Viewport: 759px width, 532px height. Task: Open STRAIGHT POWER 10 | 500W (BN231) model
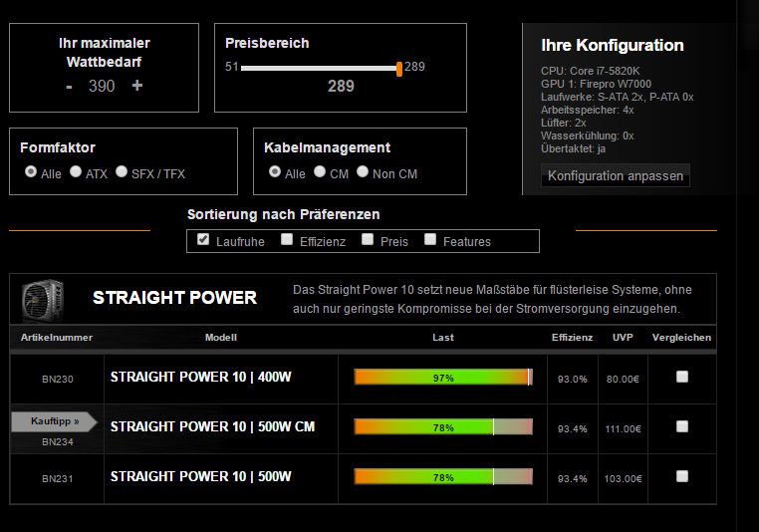pyautogui.click(x=201, y=477)
